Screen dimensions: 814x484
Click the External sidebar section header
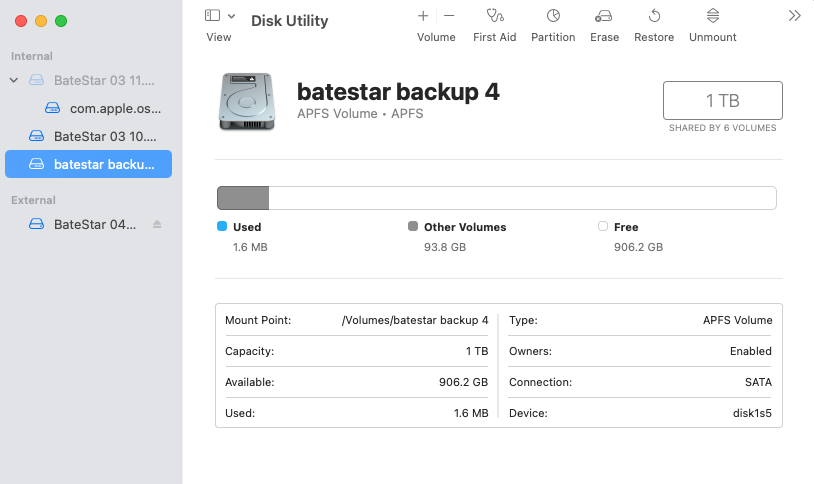33,200
